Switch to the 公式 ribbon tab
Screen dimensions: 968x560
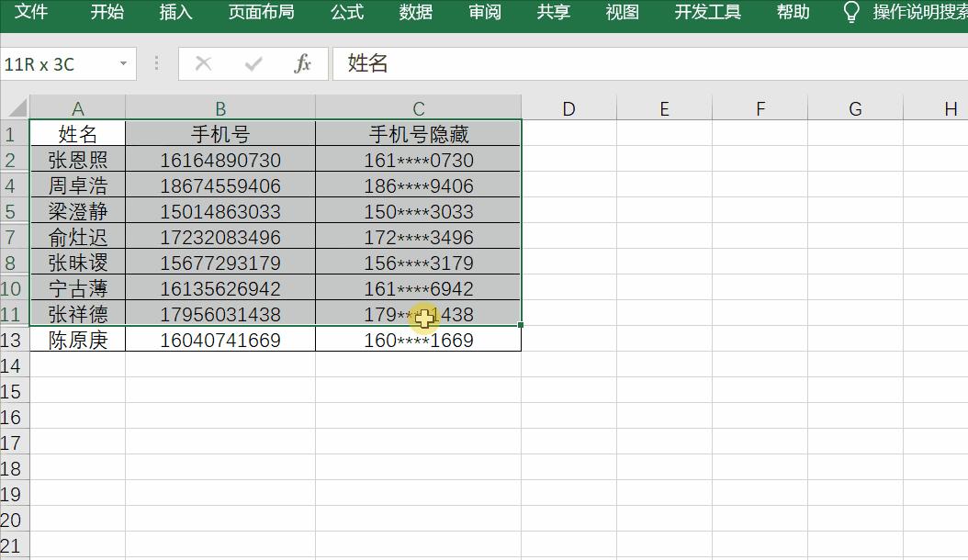(x=346, y=13)
